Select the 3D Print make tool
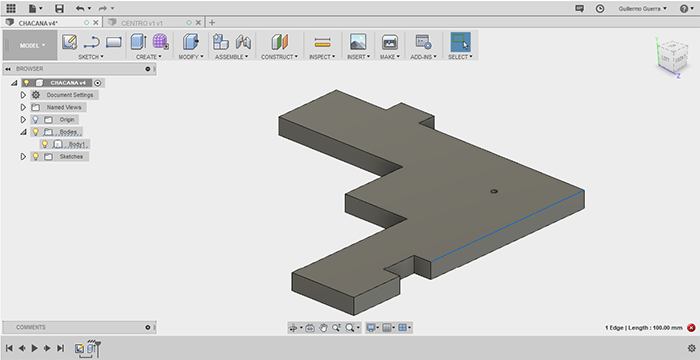This screenshot has height=360, width=700. [x=390, y=42]
